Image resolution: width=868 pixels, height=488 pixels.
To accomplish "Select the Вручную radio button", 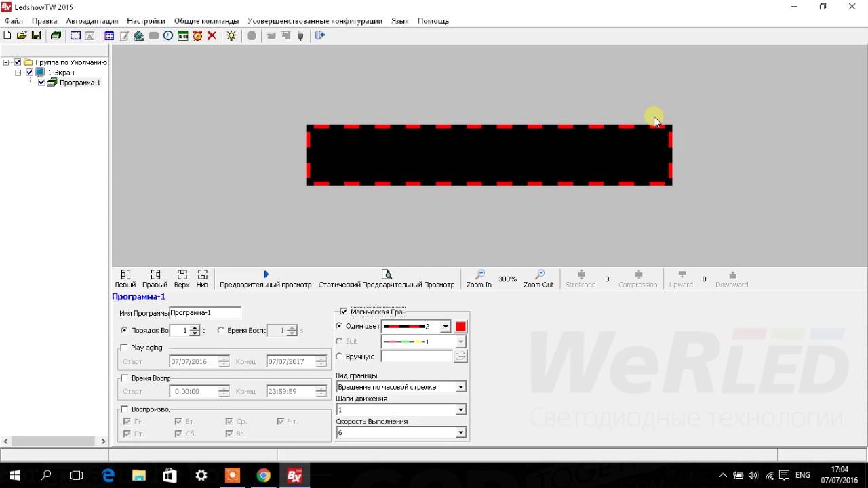I will 340,357.
